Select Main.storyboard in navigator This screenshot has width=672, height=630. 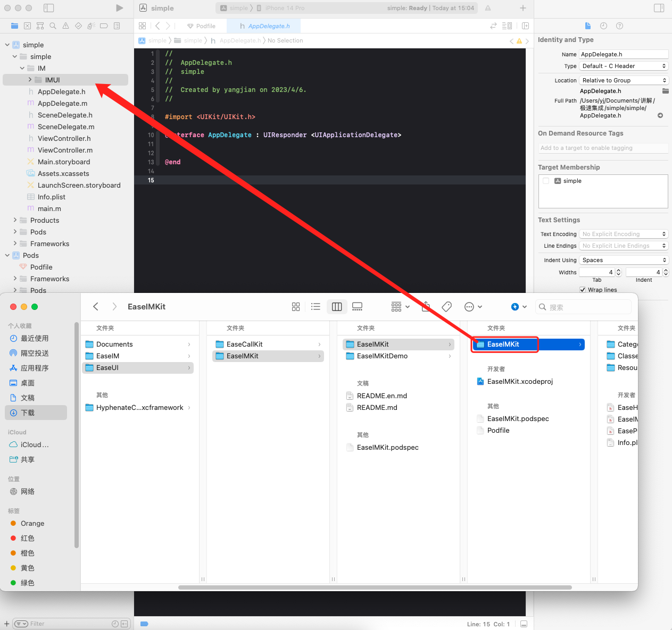point(64,162)
